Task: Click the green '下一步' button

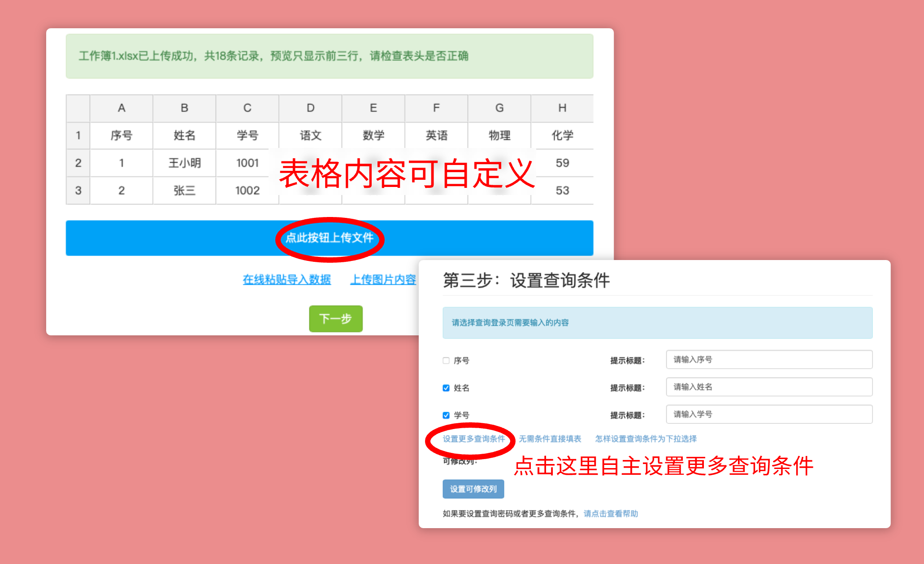Action: pyautogui.click(x=336, y=319)
